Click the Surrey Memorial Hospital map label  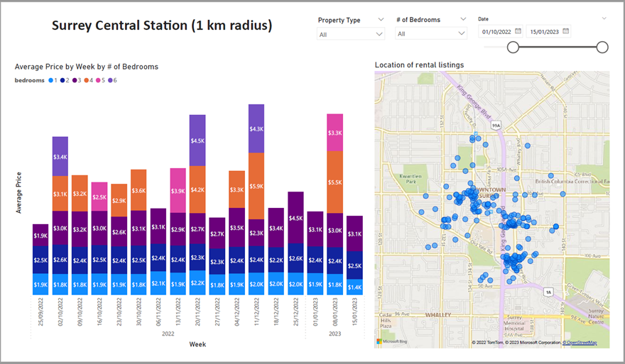point(514,323)
